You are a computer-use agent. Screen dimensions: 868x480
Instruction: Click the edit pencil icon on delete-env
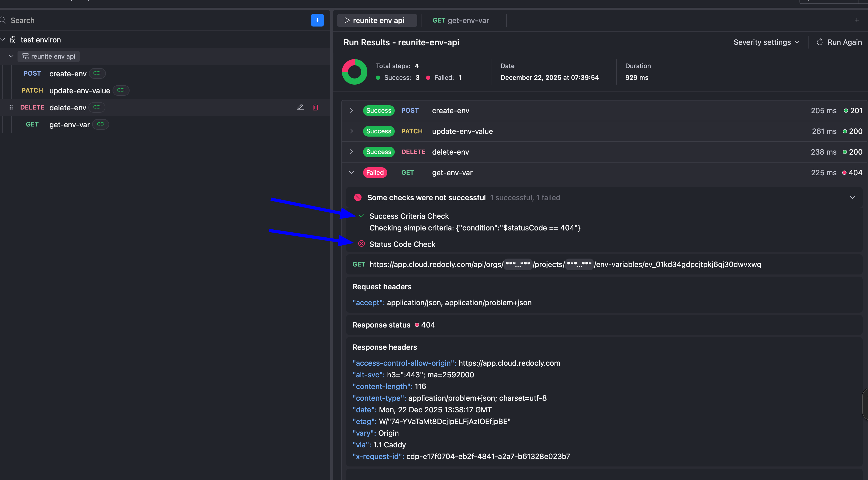coord(300,107)
